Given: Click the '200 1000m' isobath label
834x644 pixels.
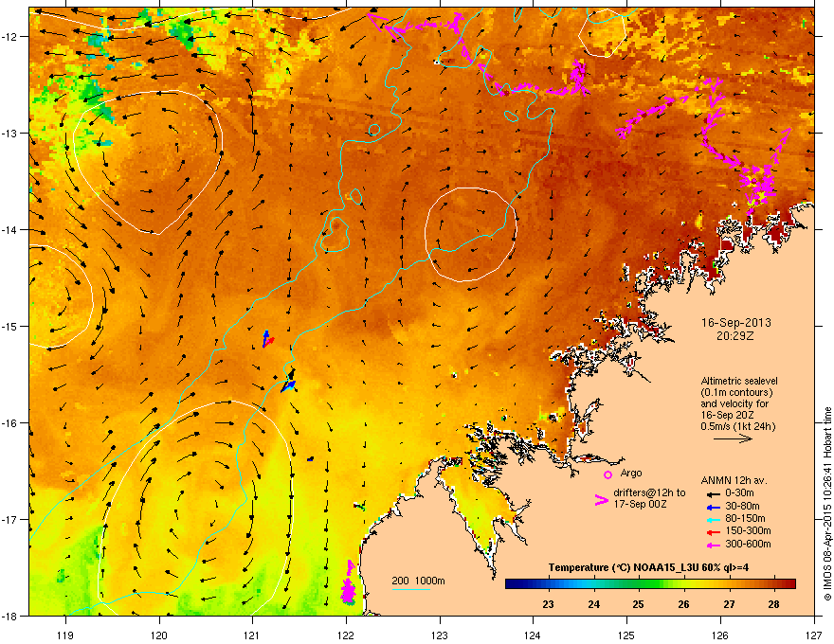Looking at the screenshot, I should (x=418, y=581).
